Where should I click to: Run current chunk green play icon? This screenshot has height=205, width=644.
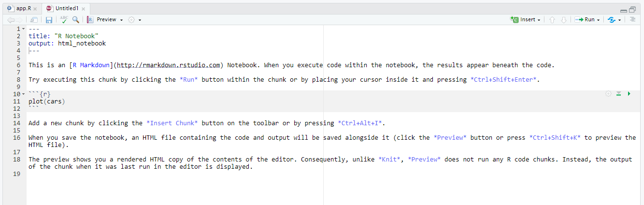point(629,94)
